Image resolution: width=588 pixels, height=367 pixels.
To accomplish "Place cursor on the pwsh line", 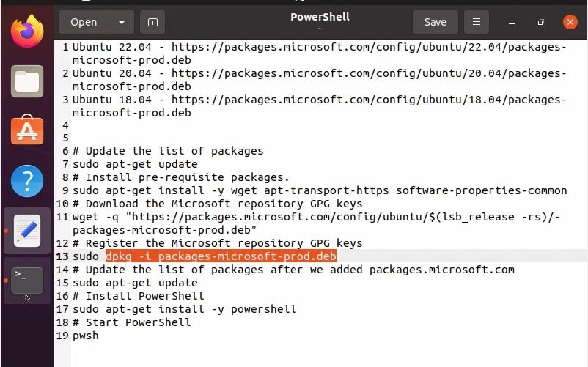I will pyautogui.click(x=85, y=336).
